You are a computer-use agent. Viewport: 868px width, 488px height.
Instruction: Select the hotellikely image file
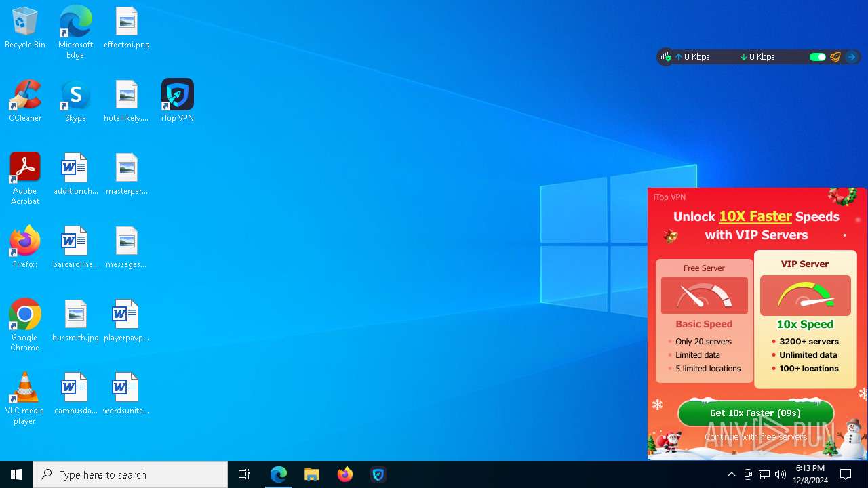[126, 102]
